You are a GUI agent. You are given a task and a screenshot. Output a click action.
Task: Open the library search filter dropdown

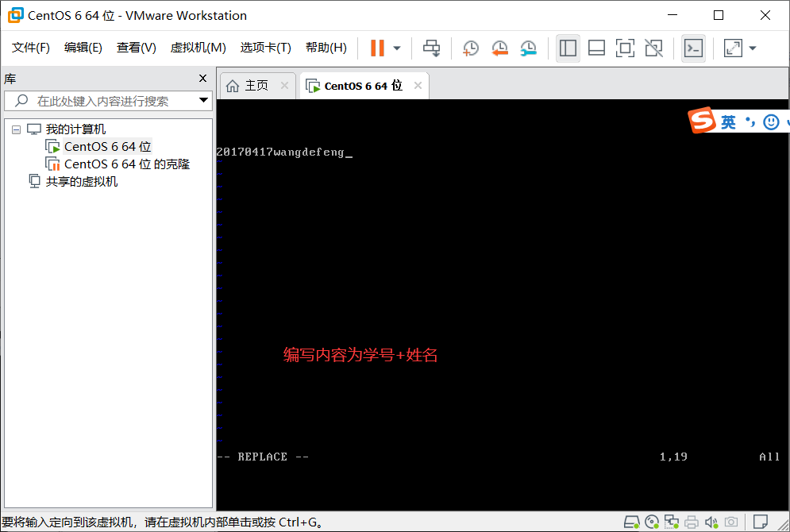pos(203,100)
